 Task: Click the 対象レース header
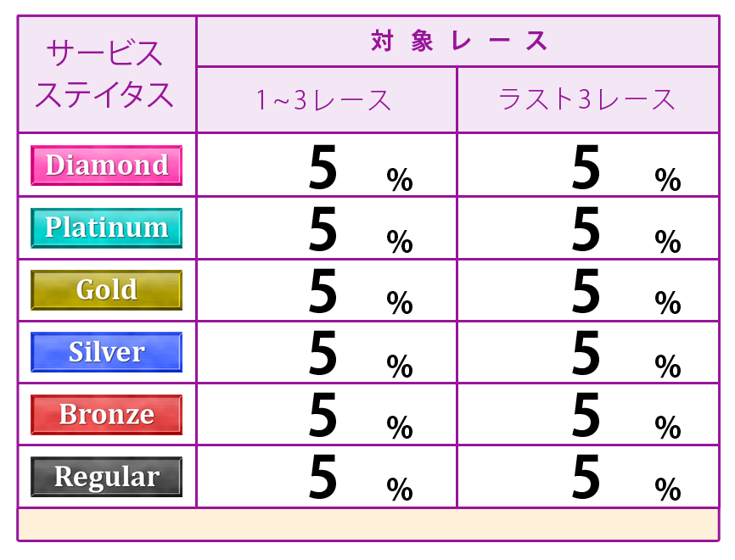458,42
